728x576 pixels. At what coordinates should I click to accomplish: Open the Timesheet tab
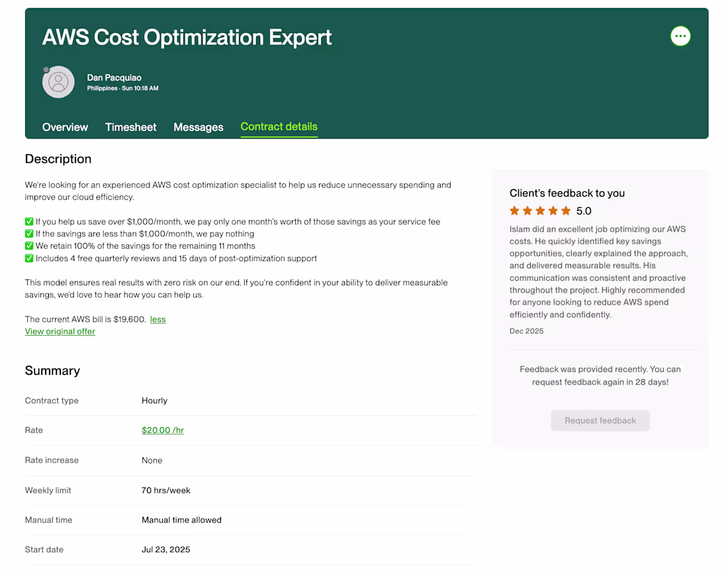pyautogui.click(x=130, y=127)
